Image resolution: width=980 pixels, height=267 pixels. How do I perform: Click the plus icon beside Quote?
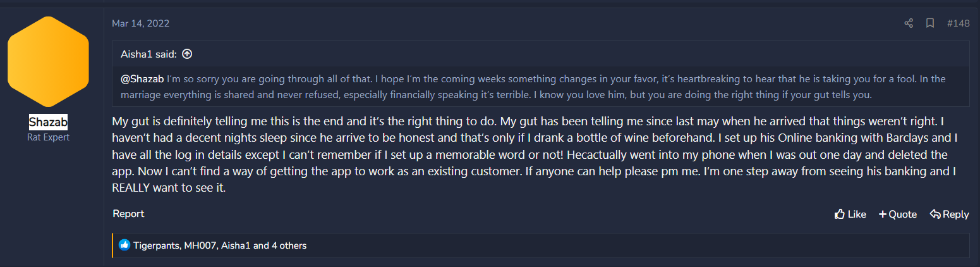(x=883, y=214)
